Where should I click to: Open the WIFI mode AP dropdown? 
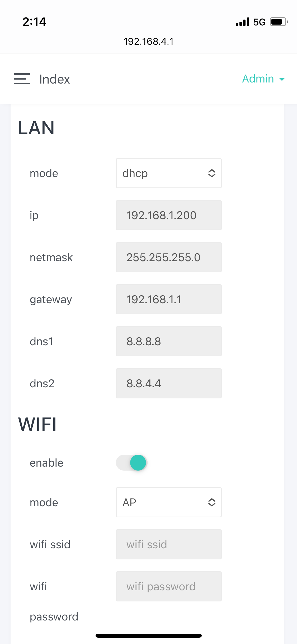point(169,502)
